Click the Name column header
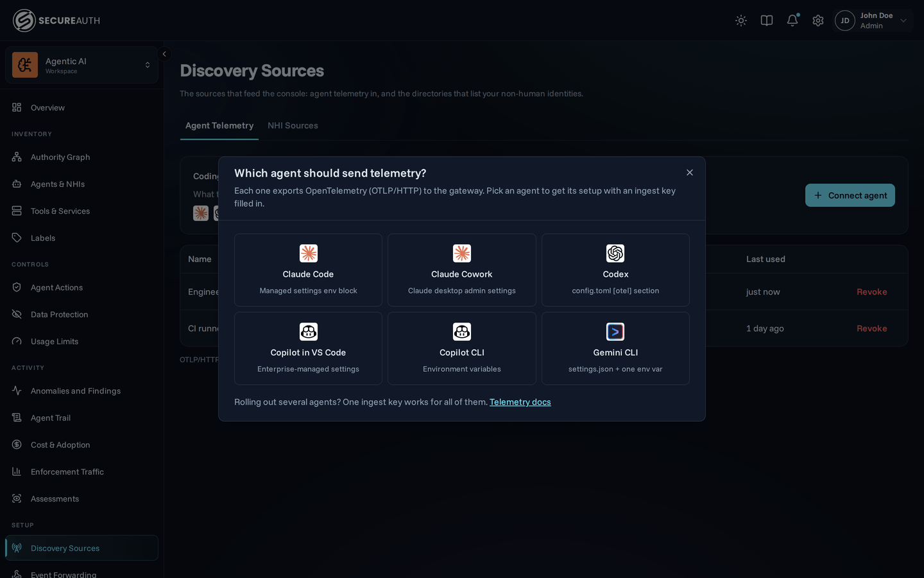 click(x=200, y=259)
